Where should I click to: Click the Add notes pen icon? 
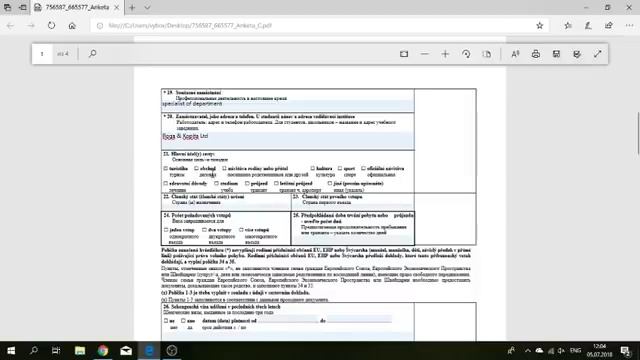(x=588, y=26)
